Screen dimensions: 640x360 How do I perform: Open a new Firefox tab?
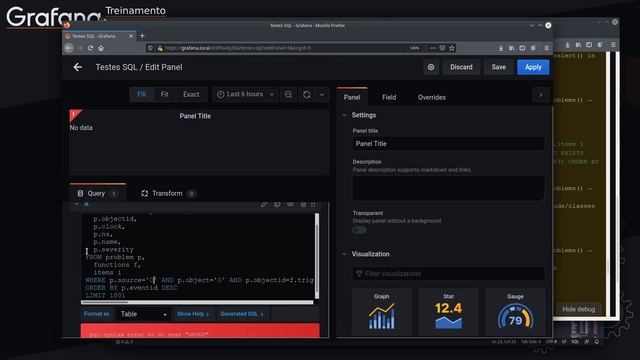(142, 36)
